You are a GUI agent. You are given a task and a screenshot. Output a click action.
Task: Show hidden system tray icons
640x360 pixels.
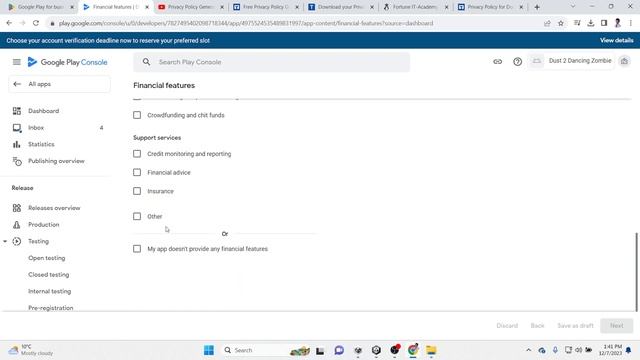(529, 350)
